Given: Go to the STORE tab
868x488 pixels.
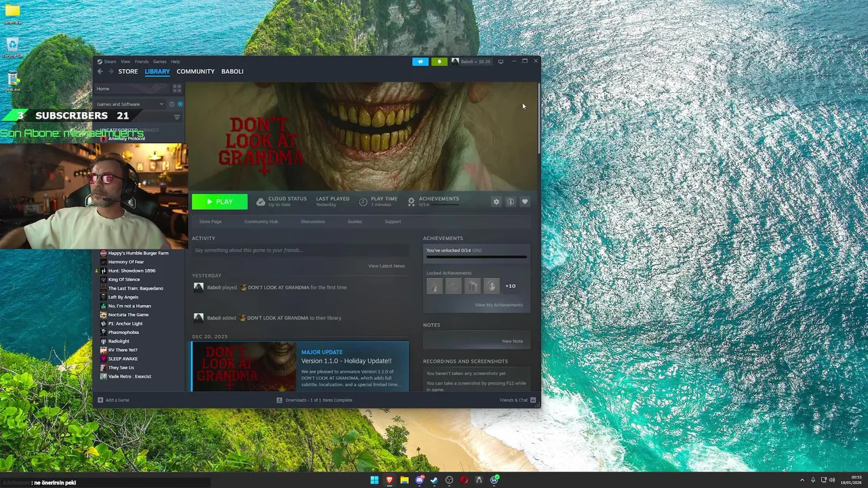Looking at the screenshot, I should tap(127, 71).
